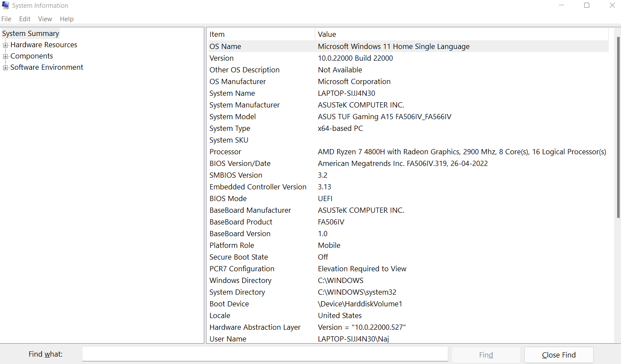621x364 pixels.
Task: Select the System Name row label
Action: click(x=232, y=93)
